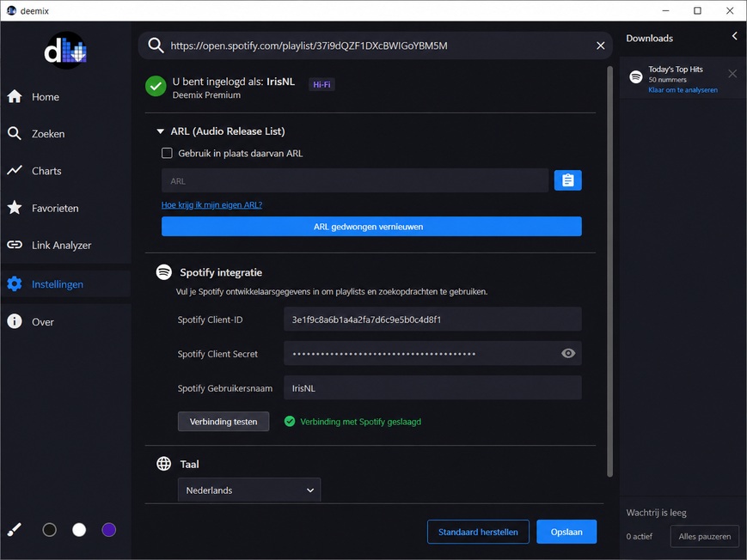Viewport: 747px width, 560px height.
Task: Open the Hoe krijg ik mijn eigen ARL link
Action: tap(211, 204)
